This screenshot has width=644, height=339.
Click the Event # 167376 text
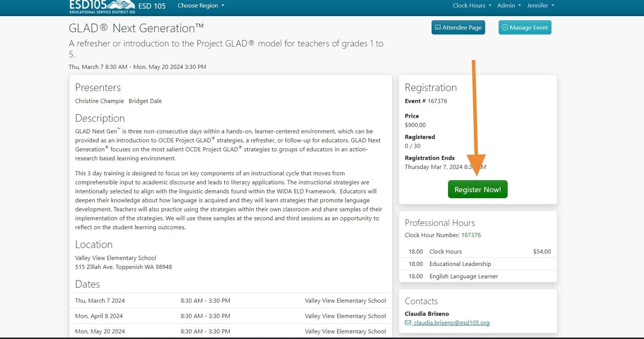pos(426,101)
